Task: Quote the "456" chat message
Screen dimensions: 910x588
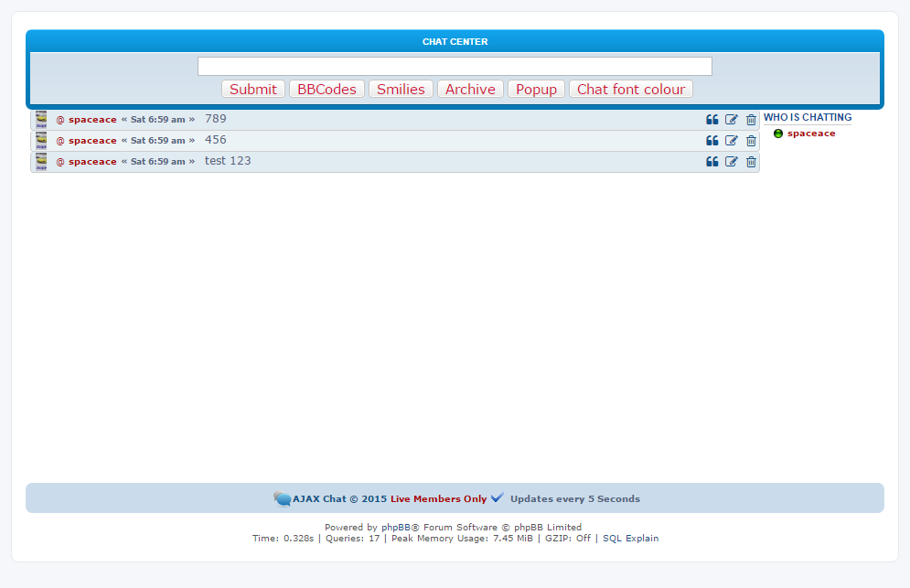Action: [x=712, y=141]
